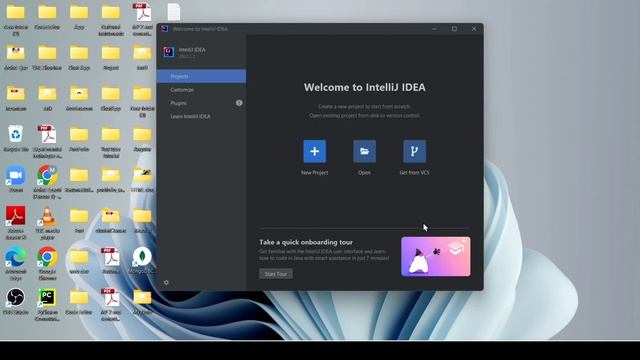Open settings gear in IntelliJ welcome window
Screen dimensions: 640x360
[x=166, y=282]
